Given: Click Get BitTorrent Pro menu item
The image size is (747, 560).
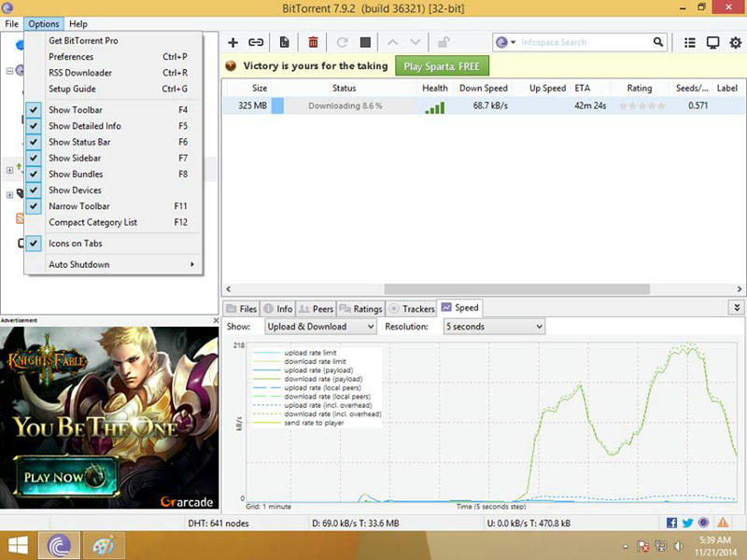Looking at the screenshot, I should point(113,41).
